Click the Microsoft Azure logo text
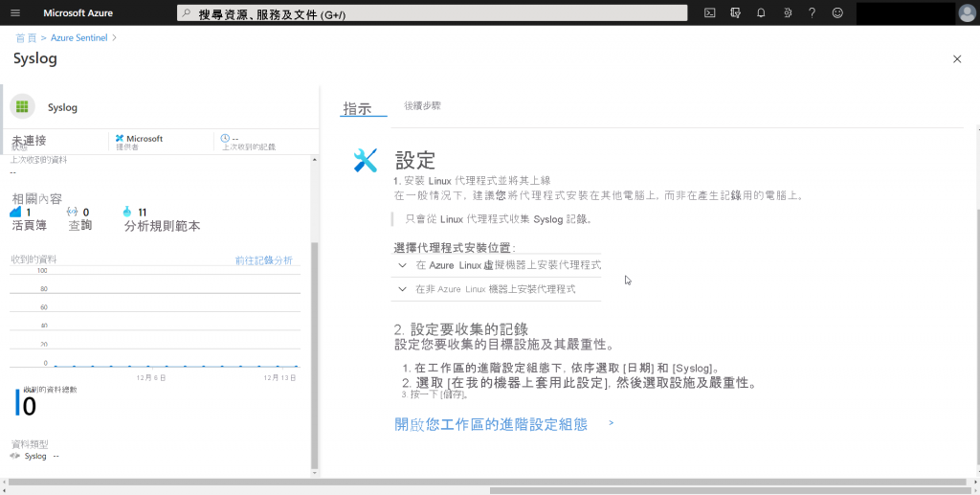 pyautogui.click(x=78, y=12)
